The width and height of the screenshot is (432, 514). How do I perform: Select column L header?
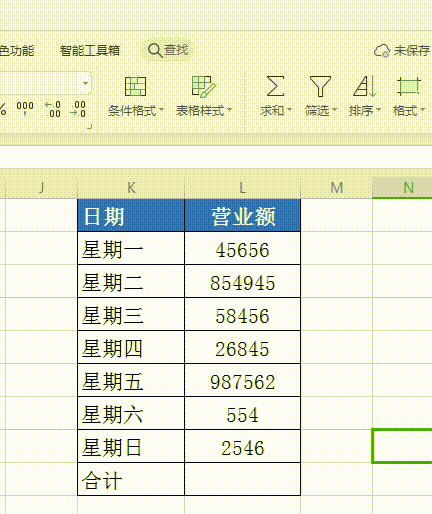(242, 188)
